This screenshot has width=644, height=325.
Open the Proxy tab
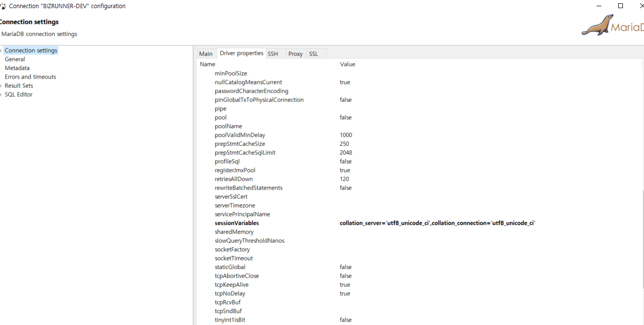click(x=296, y=54)
